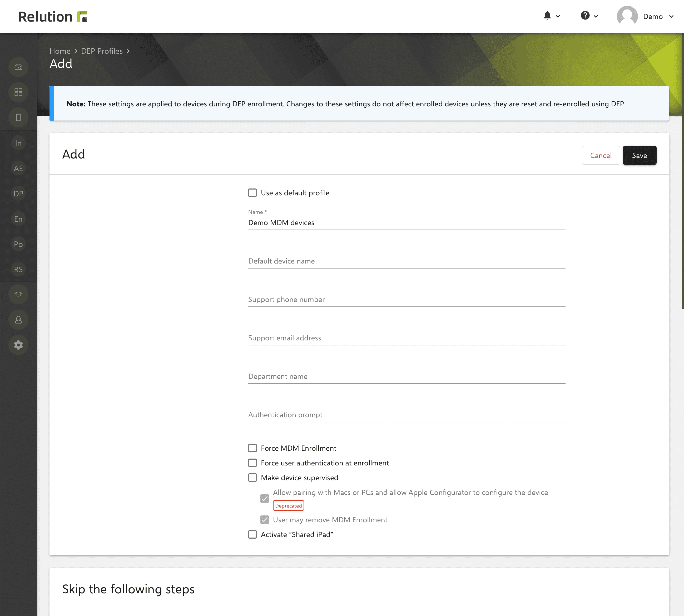Activate 'Shared iPad' checkbox option

pyautogui.click(x=253, y=534)
